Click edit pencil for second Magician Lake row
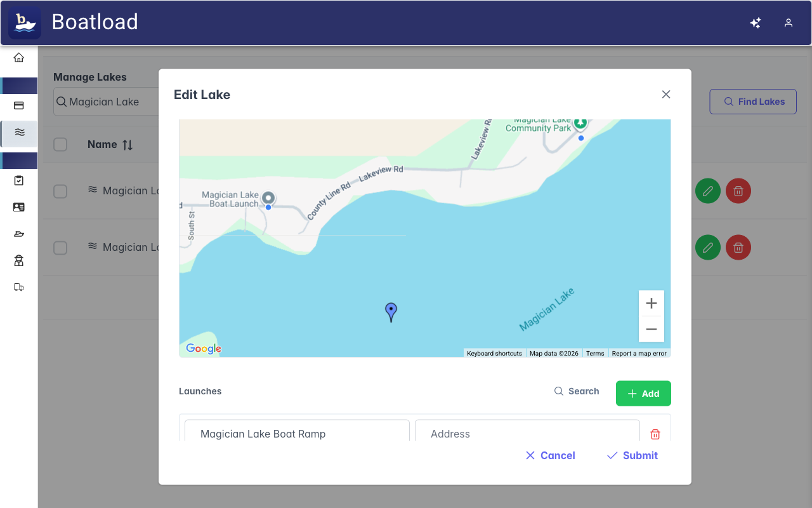The height and width of the screenshot is (508, 812). click(x=708, y=247)
